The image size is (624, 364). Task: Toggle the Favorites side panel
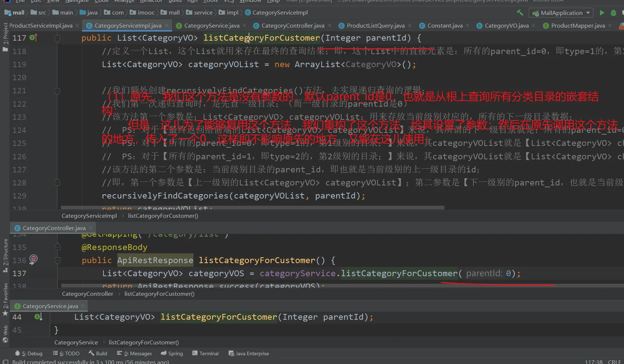point(5,298)
